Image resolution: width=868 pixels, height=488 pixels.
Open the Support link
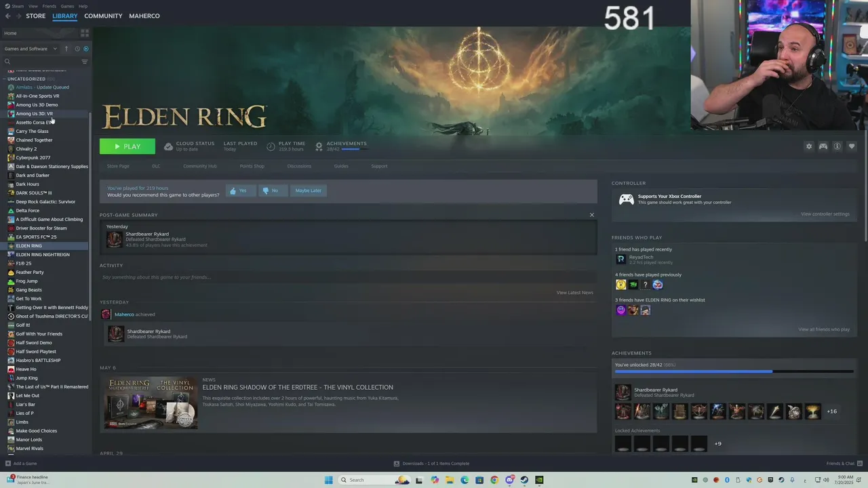point(379,166)
